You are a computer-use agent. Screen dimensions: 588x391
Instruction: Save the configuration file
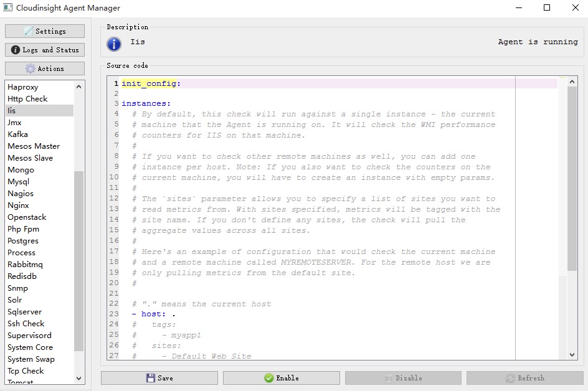[159, 378]
